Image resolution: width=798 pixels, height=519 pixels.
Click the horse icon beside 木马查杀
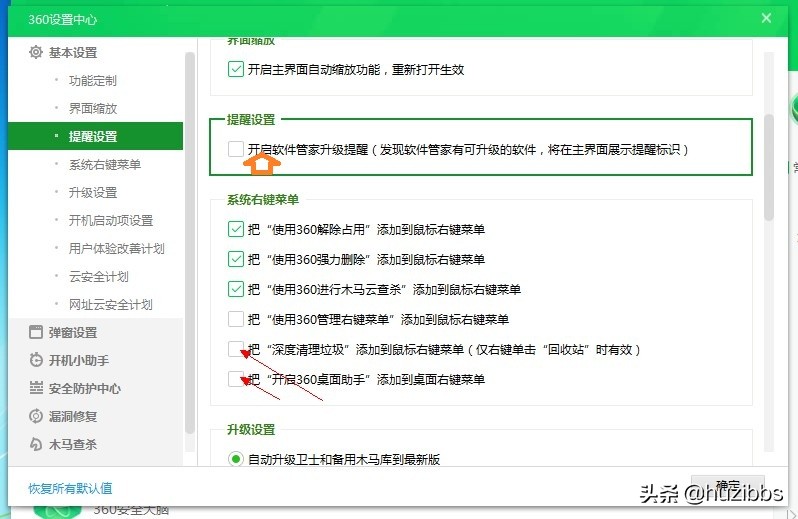click(x=36, y=444)
